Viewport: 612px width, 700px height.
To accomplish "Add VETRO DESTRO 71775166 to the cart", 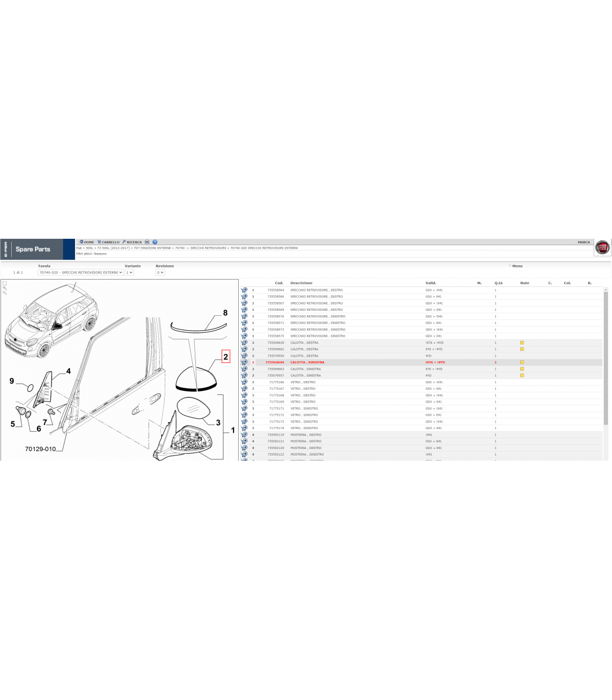I will tap(244, 382).
